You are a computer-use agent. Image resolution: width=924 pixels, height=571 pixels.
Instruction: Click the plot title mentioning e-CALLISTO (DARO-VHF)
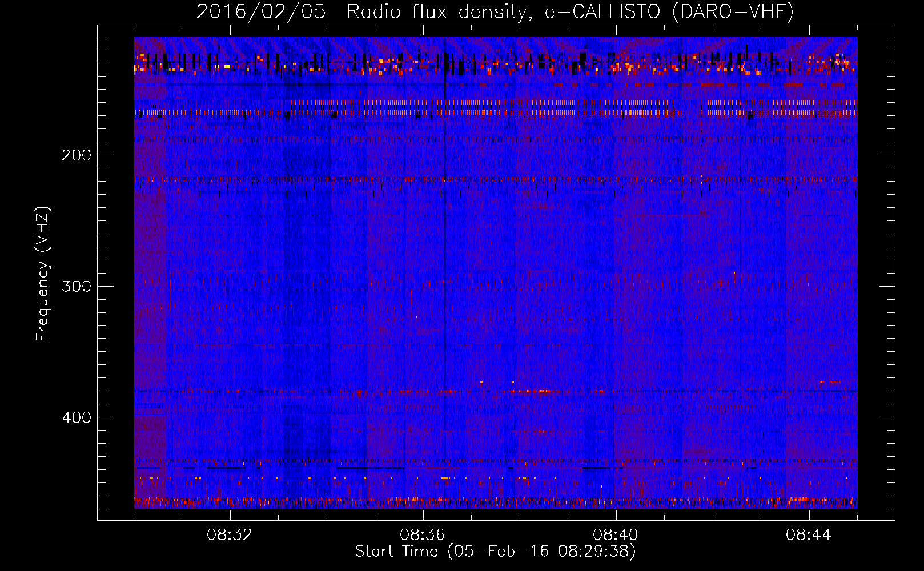coord(495,11)
